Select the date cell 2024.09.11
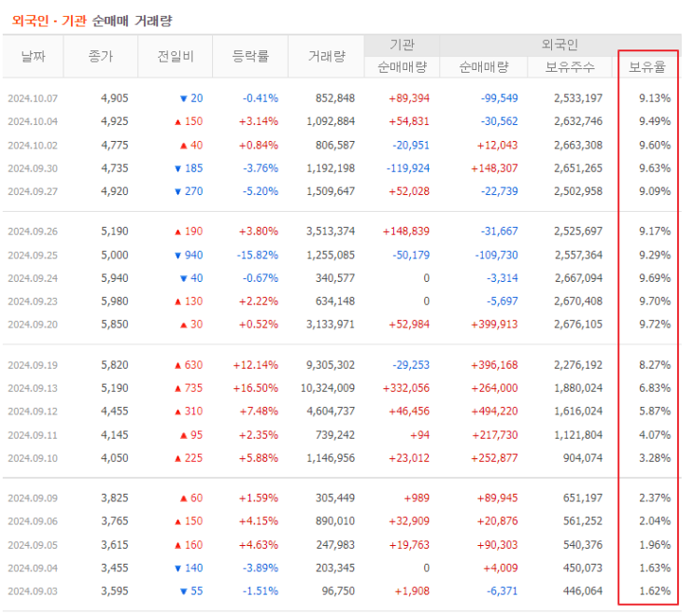 (33, 435)
